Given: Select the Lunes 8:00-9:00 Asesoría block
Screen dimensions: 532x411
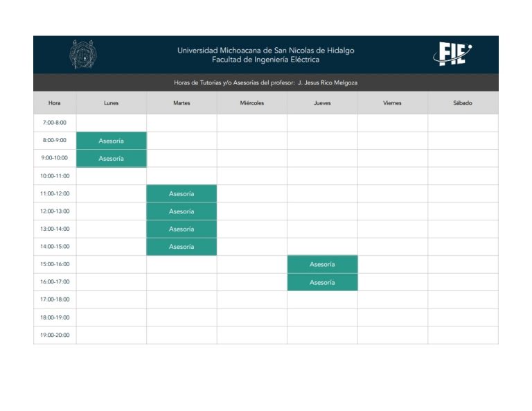Looking at the screenshot, I should click(112, 141).
